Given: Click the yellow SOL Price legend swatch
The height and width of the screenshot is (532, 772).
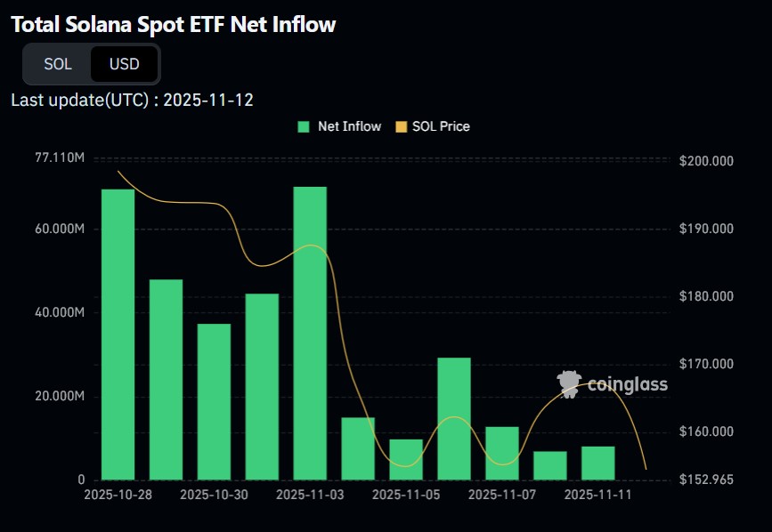Looking at the screenshot, I should pos(402,127).
